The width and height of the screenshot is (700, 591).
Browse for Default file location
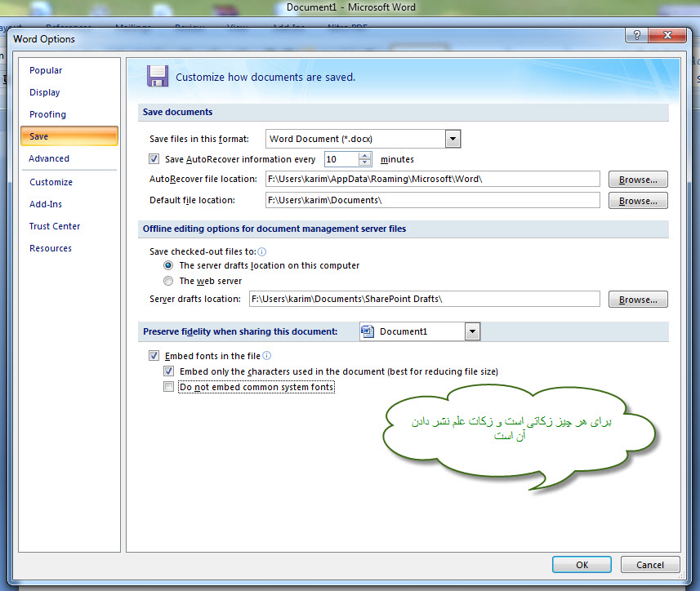638,201
